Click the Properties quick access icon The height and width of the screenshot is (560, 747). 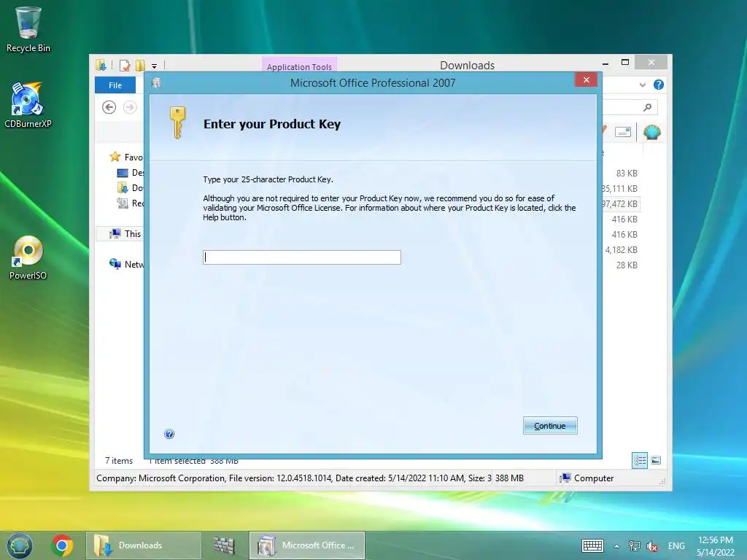click(x=124, y=65)
